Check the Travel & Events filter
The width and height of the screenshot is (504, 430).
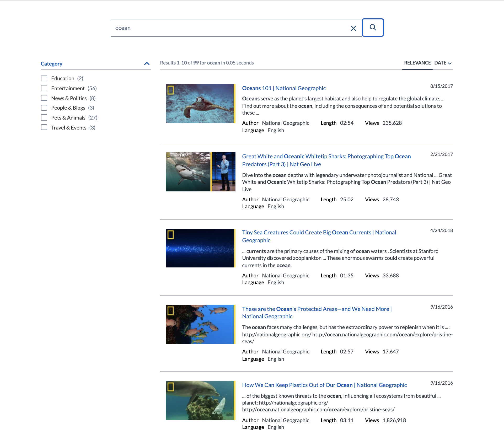coord(44,127)
